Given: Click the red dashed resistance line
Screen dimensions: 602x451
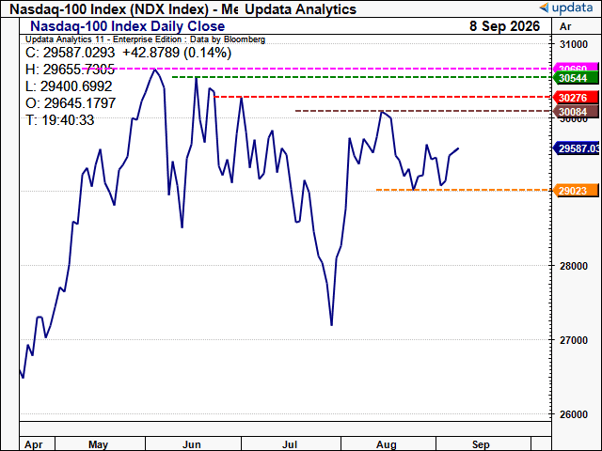Looking at the screenshot, I should 383,97.
